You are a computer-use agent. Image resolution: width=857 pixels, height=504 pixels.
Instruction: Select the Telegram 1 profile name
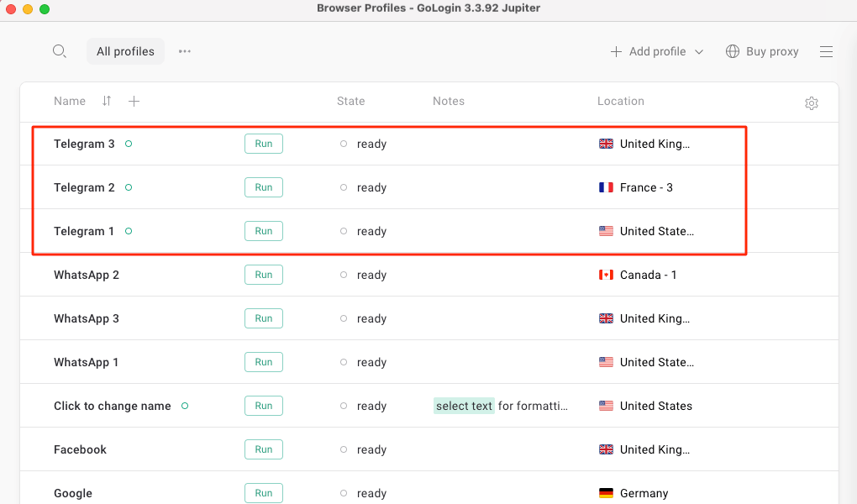coord(84,231)
